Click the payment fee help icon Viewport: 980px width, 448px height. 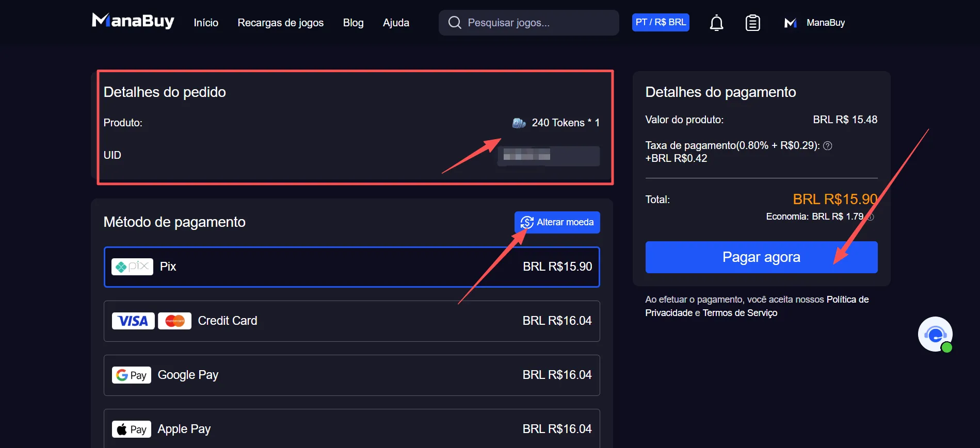tap(828, 146)
